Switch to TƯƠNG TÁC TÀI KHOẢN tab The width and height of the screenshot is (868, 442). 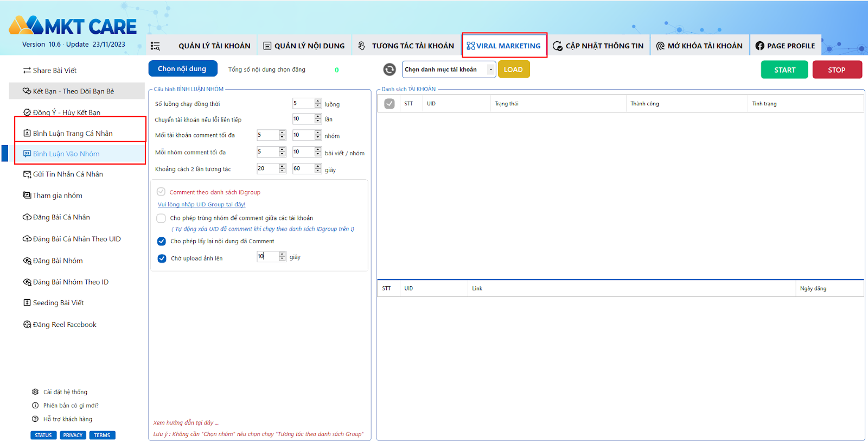point(406,46)
